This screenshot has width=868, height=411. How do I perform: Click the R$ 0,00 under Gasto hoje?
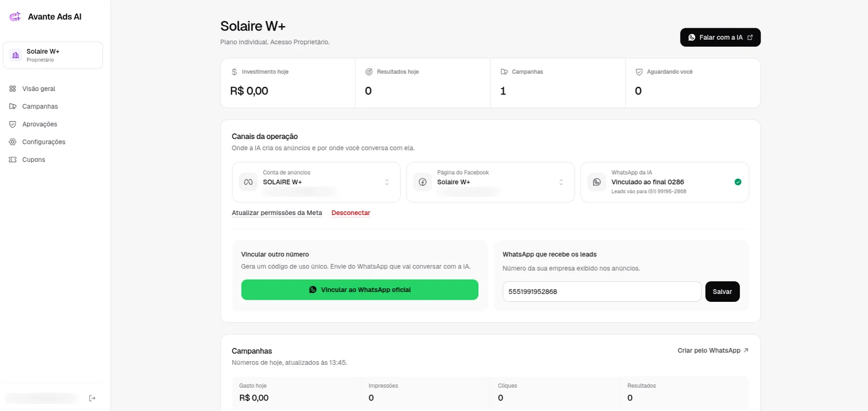(x=254, y=398)
